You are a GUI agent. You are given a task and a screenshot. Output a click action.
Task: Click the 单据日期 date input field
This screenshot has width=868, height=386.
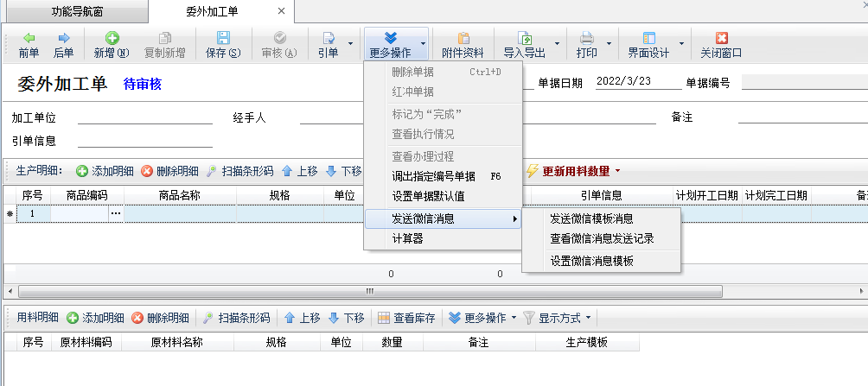(x=634, y=83)
